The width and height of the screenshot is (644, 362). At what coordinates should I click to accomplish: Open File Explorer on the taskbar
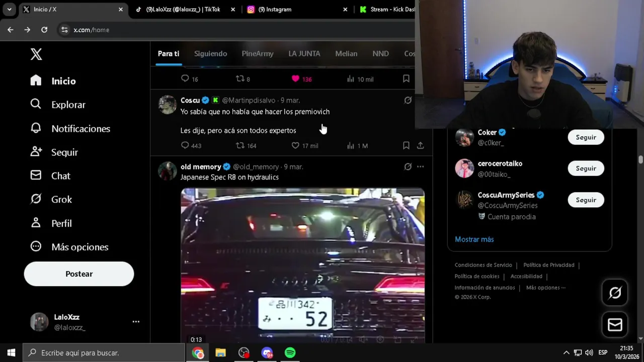point(220,353)
